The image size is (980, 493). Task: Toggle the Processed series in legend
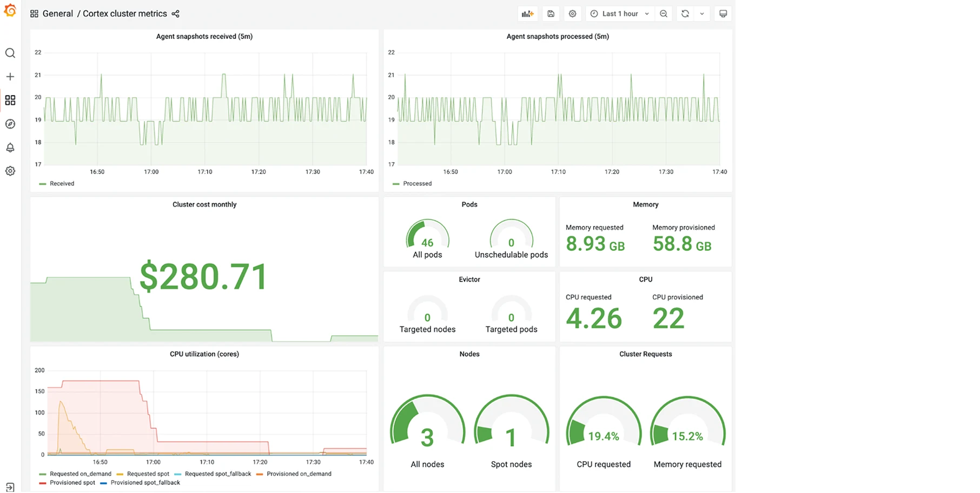[x=417, y=184]
